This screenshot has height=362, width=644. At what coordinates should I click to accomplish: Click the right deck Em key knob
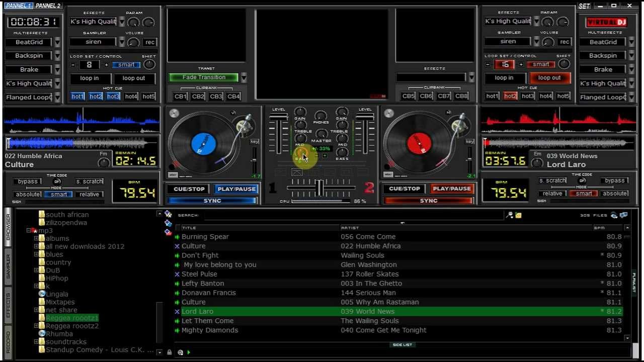(537, 162)
